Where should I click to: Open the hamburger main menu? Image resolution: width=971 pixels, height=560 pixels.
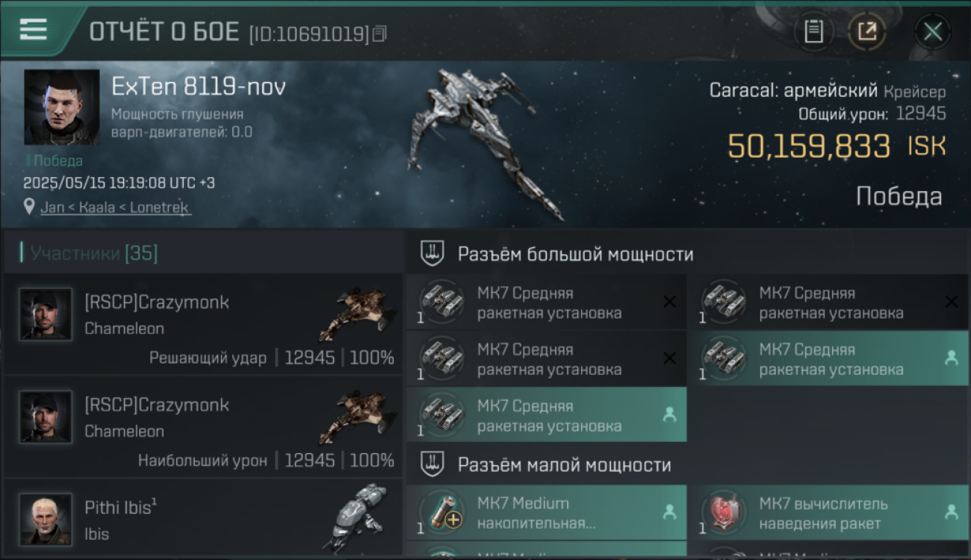coord(34,30)
